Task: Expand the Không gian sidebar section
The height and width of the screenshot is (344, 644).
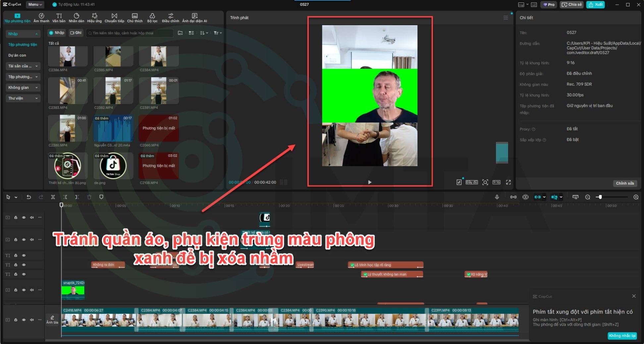Action: click(x=23, y=88)
